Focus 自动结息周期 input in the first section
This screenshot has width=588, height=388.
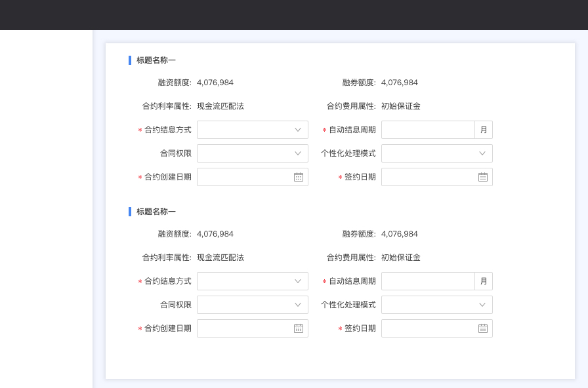(x=428, y=130)
